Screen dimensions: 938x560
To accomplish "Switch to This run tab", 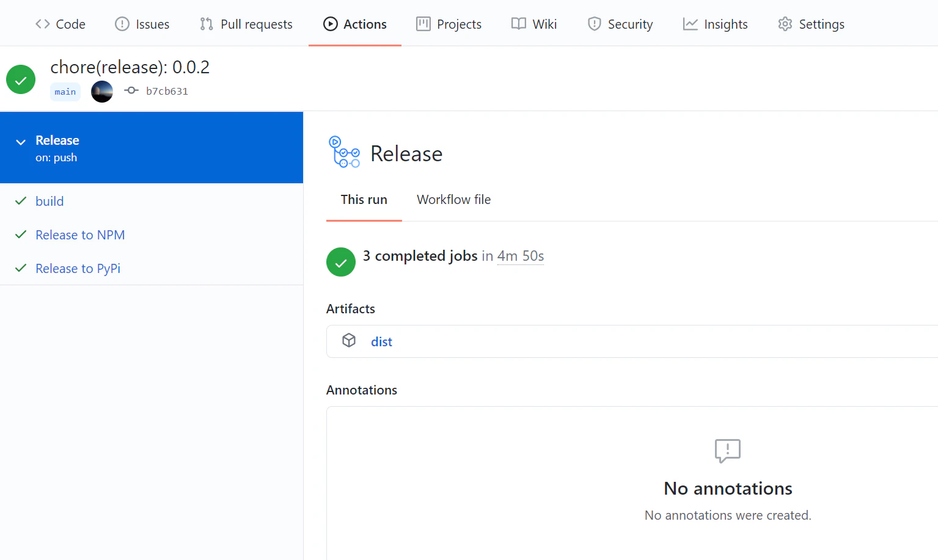I will (x=364, y=200).
